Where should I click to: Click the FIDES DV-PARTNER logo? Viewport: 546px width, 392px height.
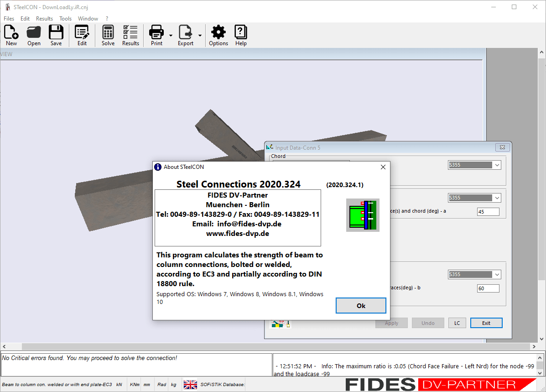[x=441, y=384]
